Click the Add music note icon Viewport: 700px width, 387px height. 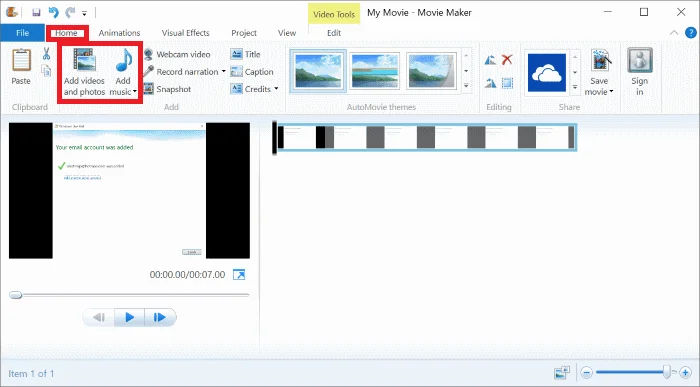pos(124,60)
